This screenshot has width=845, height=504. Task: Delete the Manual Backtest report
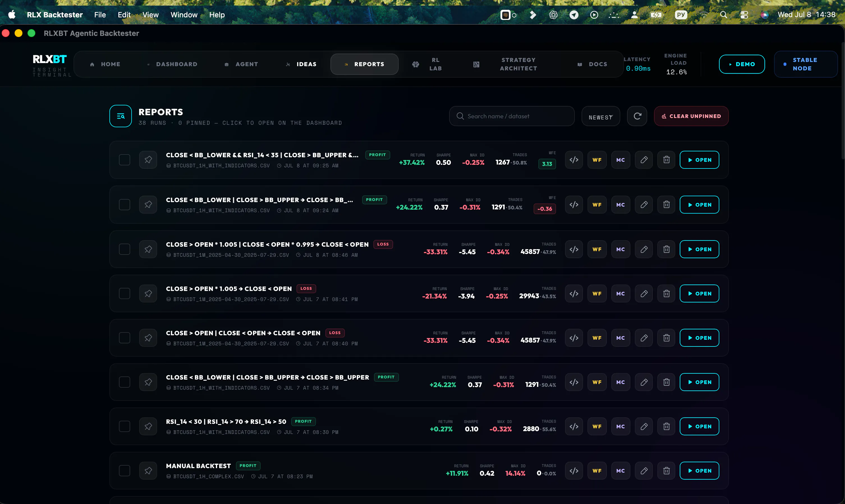tap(666, 471)
